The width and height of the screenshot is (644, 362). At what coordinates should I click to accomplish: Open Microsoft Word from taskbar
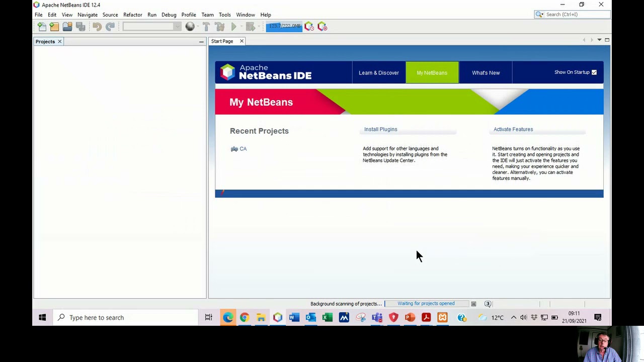[294, 317]
